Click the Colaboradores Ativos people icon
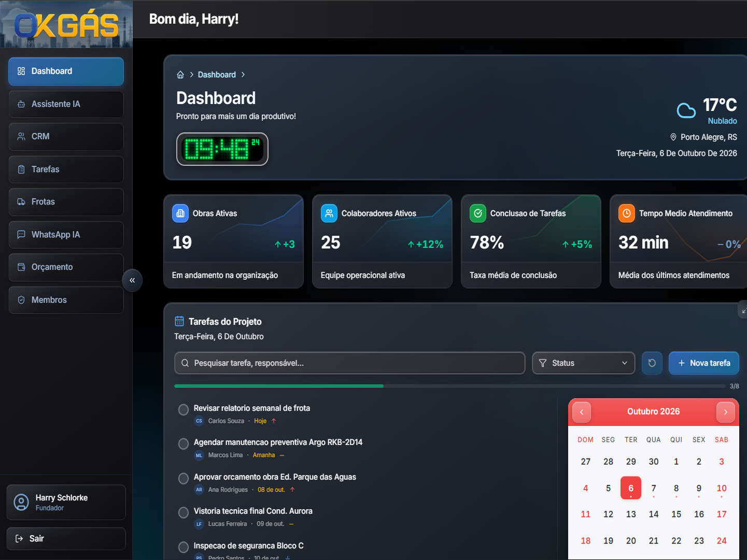This screenshot has width=747, height=560. (329, 213)
